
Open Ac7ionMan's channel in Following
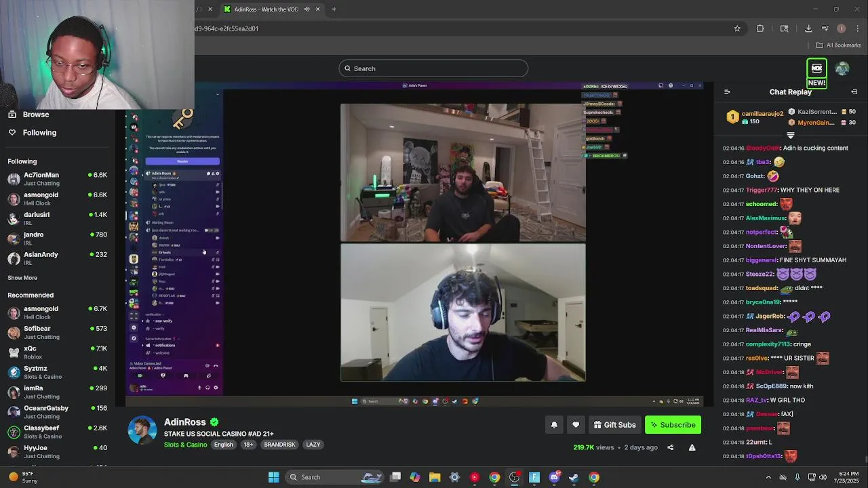[x=58, y=179]
